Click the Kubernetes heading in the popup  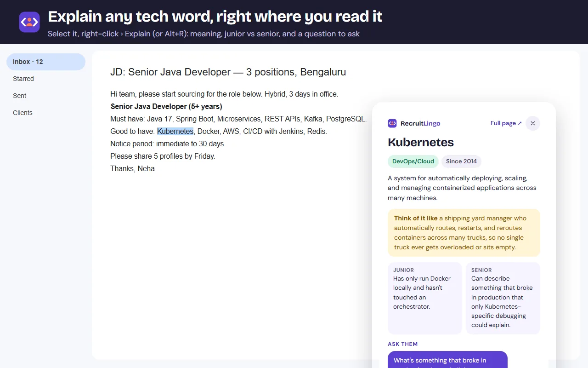(x=421, y=142)
